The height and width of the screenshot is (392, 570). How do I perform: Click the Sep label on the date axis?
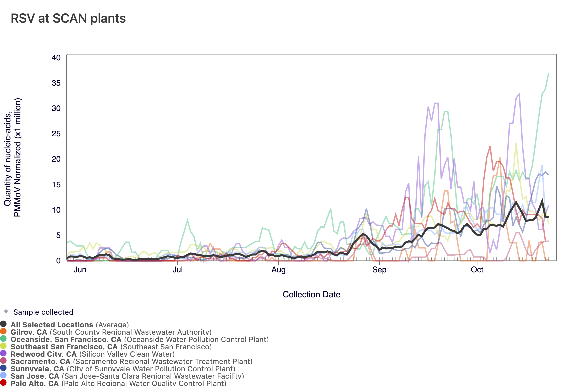379,270
